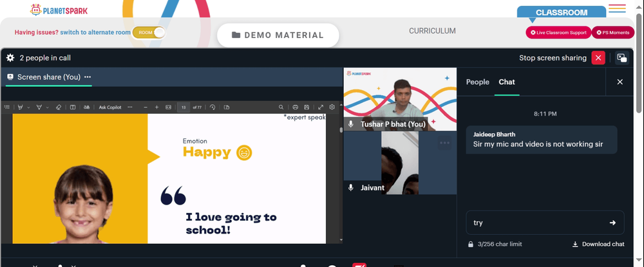Print the PDF document
644x267 pixels.
295,107
